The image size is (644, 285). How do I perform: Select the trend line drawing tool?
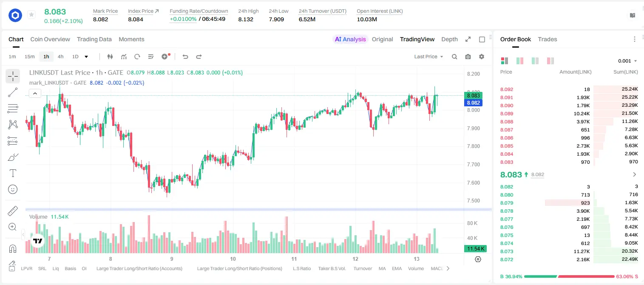coord(13,92)
